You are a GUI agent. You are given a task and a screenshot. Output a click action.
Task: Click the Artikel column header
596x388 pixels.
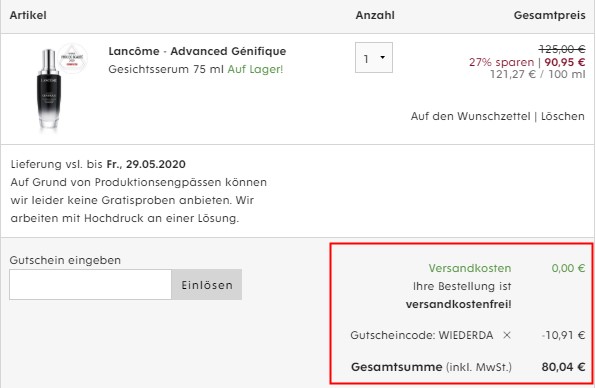28,15
